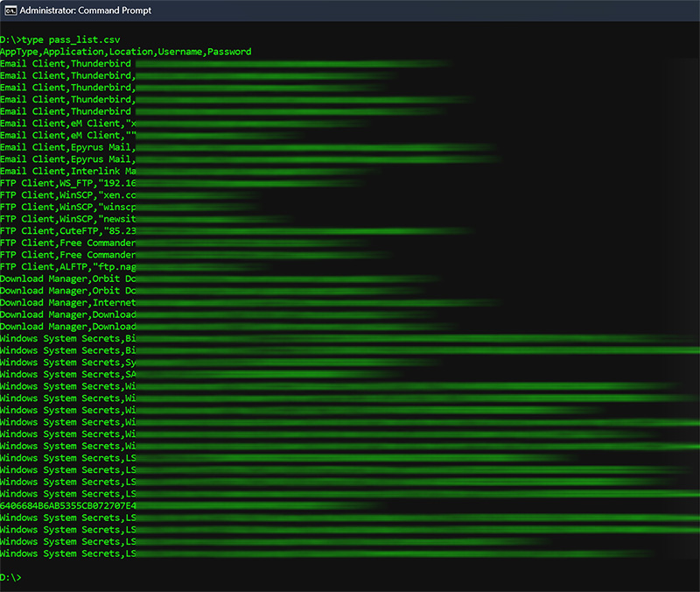Click the WinSCP row starting "winscp
This screenshot has width=700, height=592.
click(130, 208)
